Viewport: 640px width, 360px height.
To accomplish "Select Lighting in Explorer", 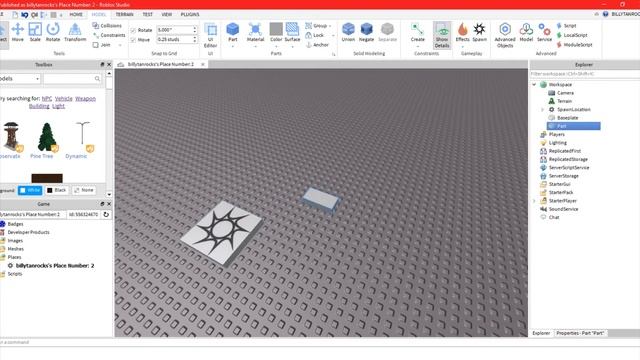I will pos(558,143).
